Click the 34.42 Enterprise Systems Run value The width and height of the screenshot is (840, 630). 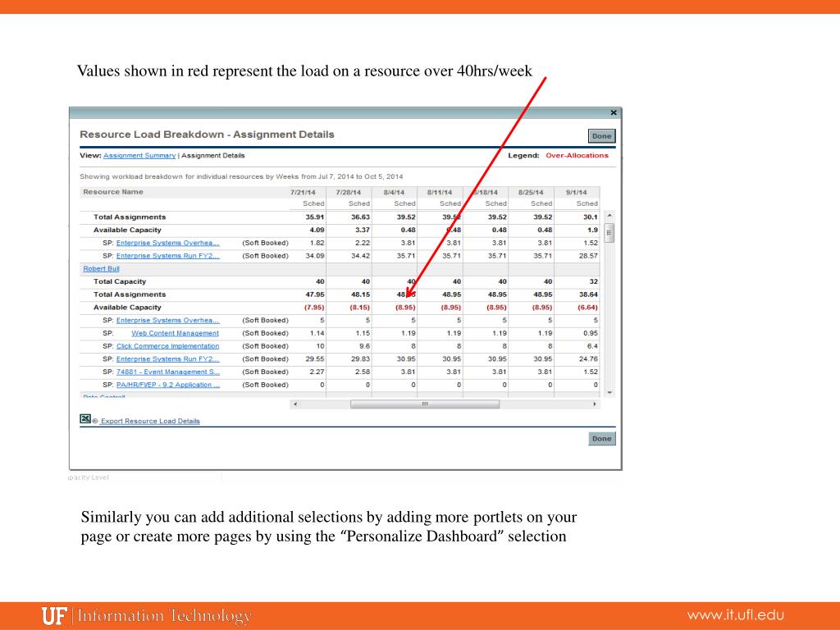tap(361, 256)
